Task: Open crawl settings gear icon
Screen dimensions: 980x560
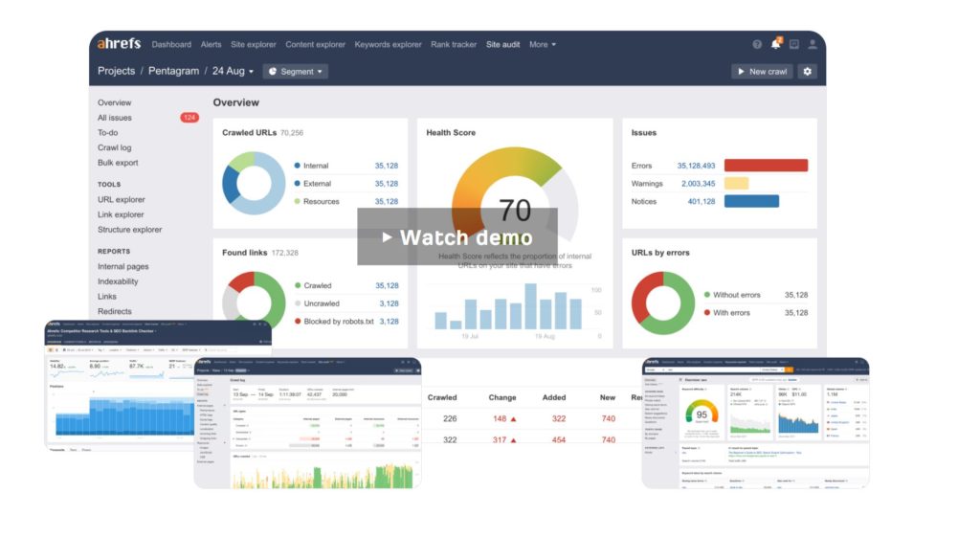Action: tap(807, 71)
